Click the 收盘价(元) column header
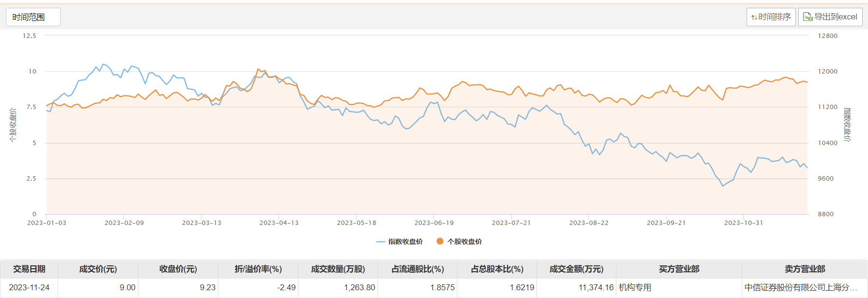The height and width of the screenshot is (298, 868). tap(178, 269)
